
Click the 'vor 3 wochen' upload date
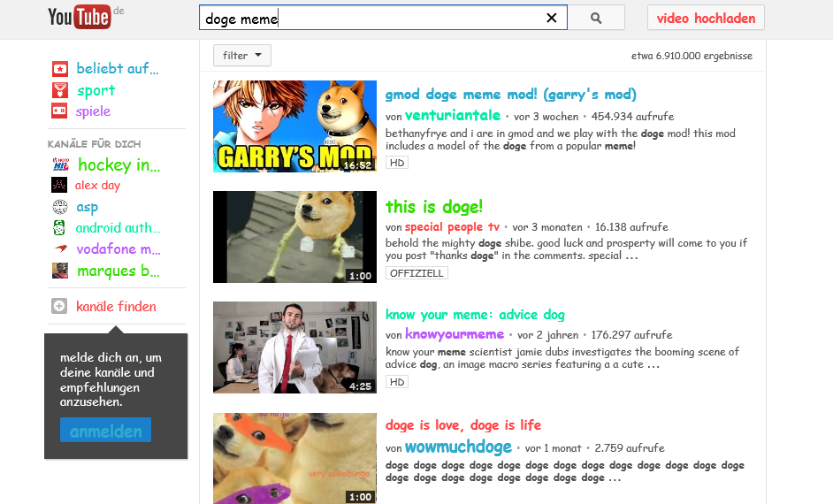click(x=546, y=117)
